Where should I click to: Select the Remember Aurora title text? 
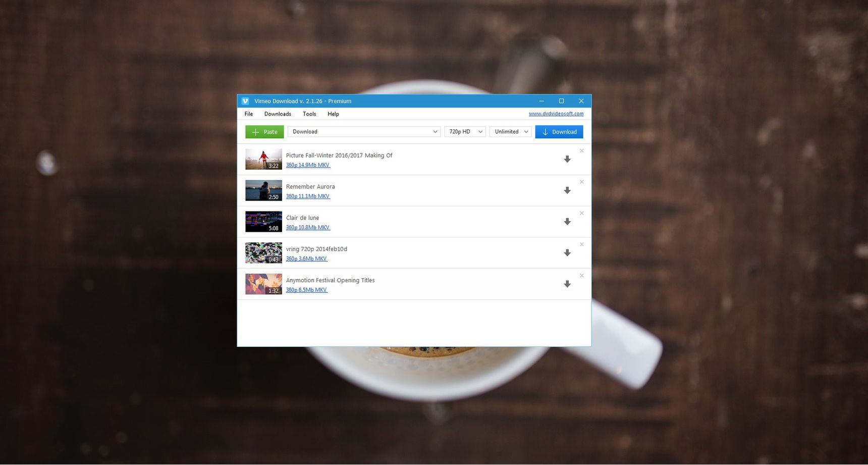[x=310, y=187]
